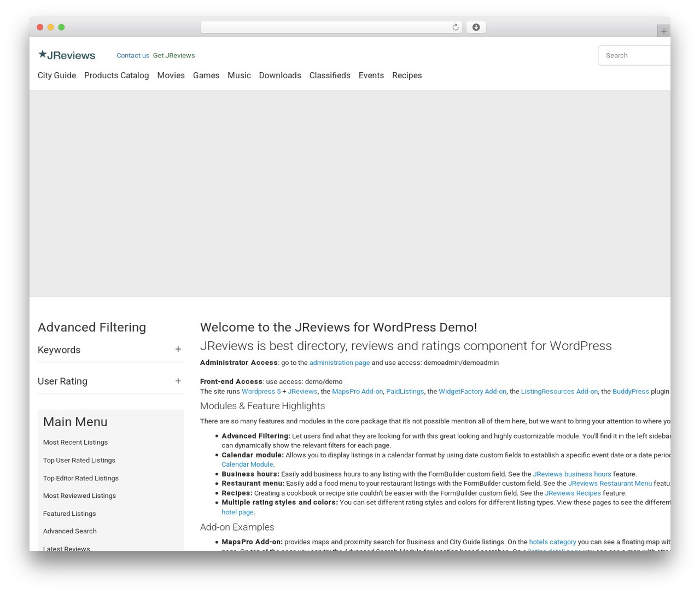Click the JReviews Recipes link
This screenshot has width=700, height=593.
[573, 493]
